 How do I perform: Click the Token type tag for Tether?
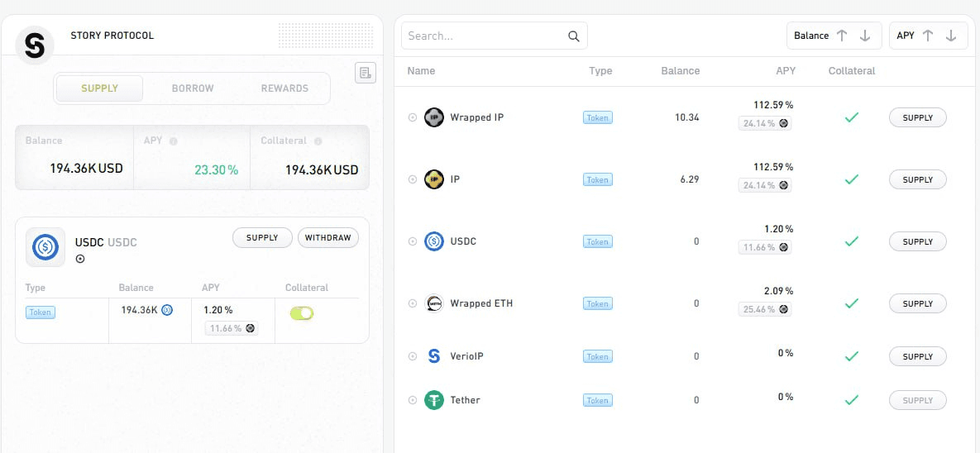coord(597,400)
